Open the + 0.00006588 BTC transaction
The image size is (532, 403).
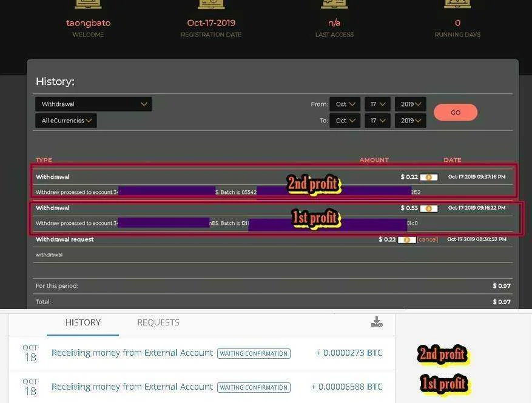(202, 387)
